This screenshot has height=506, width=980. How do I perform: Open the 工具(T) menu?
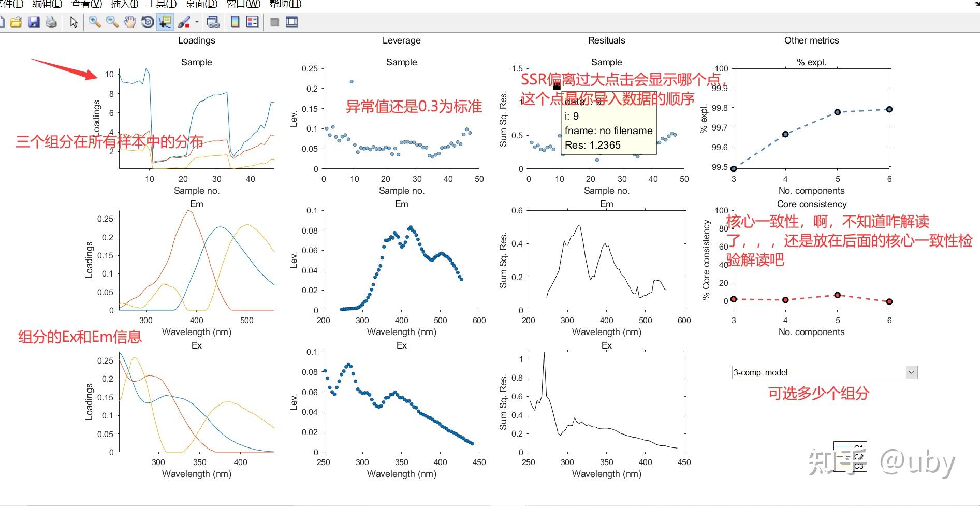(162, 4)
